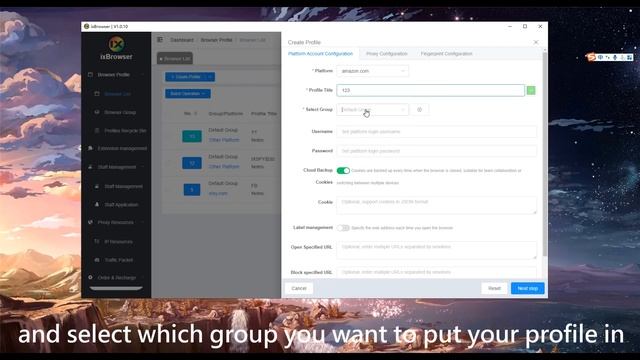640x360 pixels.
Task: Click the Username input field
Action: [x=436, y=132]
